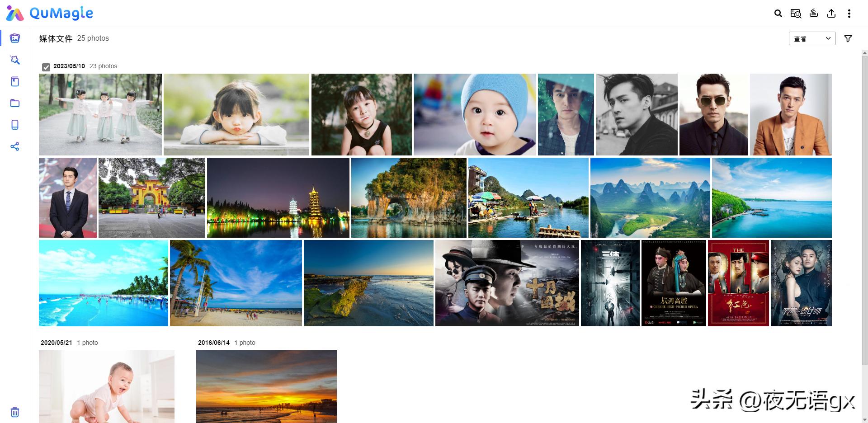Image resolution: width=868 pixels, height=423 pixels.
Task: Open teal portrait of man in snow
Action: (566, 114)
